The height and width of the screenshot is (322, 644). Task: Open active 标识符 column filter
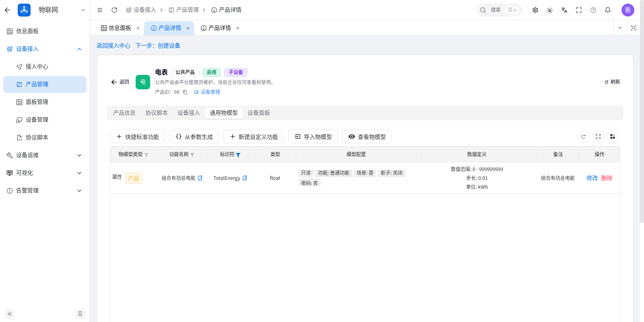point(238,155)
